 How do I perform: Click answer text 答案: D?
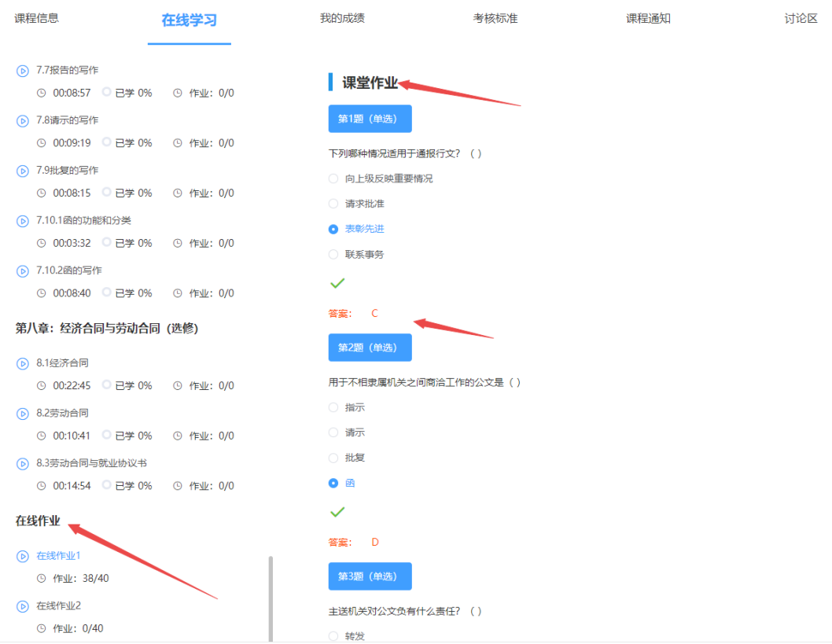coord(353,542)
